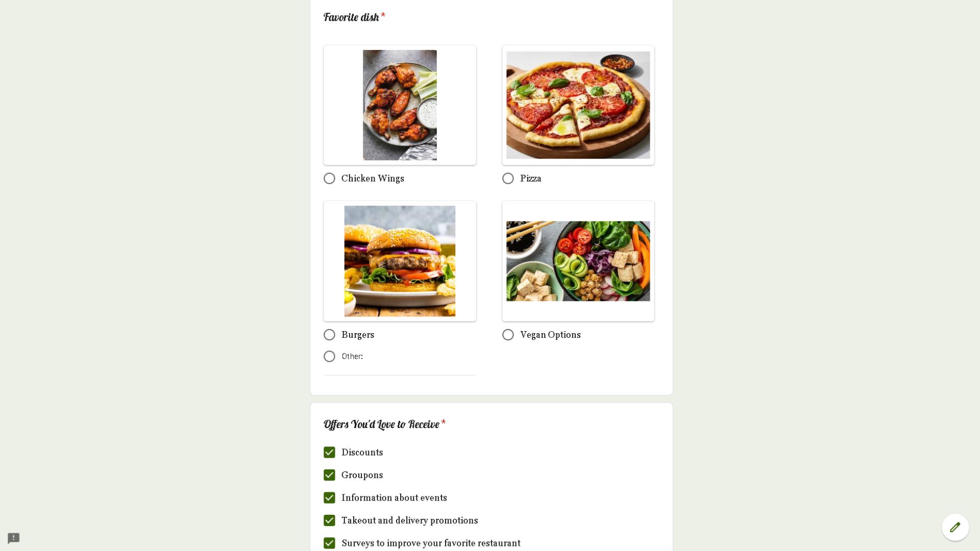Image resolution: width=980 pixels, height=551 pixels.
Task: Click the Chicken Wings food image thumbnail
Action: click(399, 104)
